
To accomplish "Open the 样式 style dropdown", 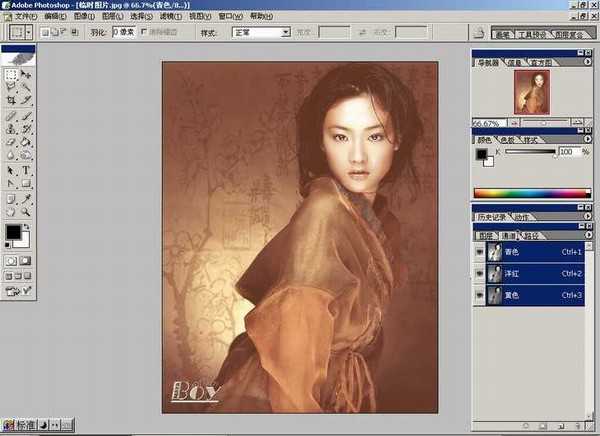I will (285, 32).
